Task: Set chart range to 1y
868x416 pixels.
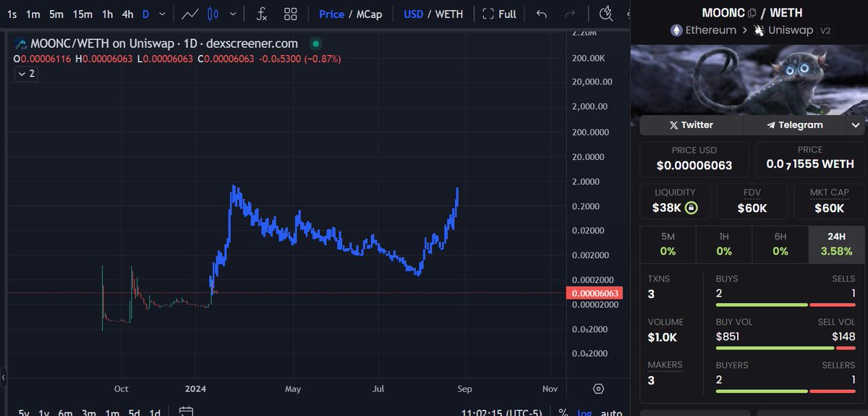Action: pos(44,412)
